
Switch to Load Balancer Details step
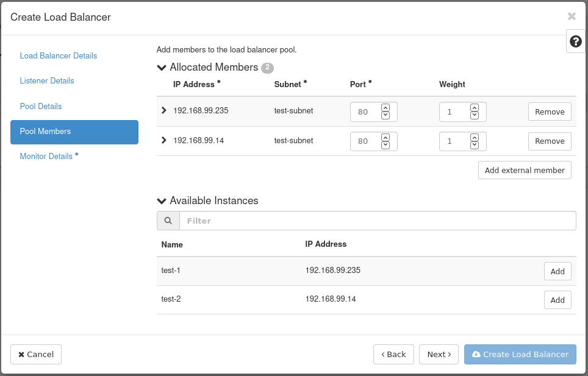click(59, 55)
